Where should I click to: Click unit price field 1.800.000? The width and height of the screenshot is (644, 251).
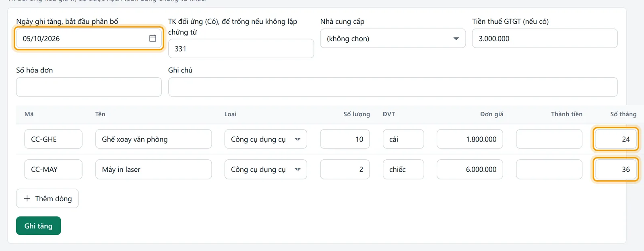coord(470,139)
